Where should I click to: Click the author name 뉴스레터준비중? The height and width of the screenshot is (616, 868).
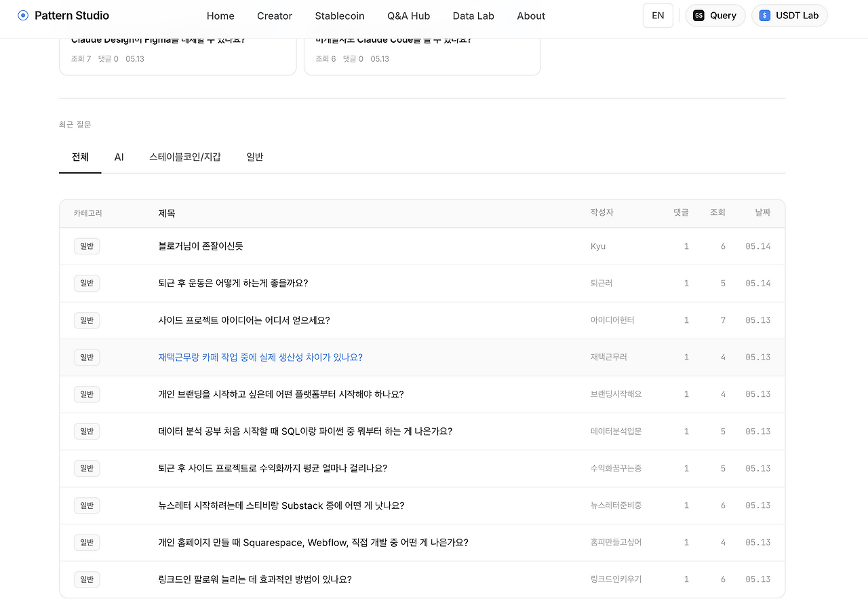tap(616, 505)
